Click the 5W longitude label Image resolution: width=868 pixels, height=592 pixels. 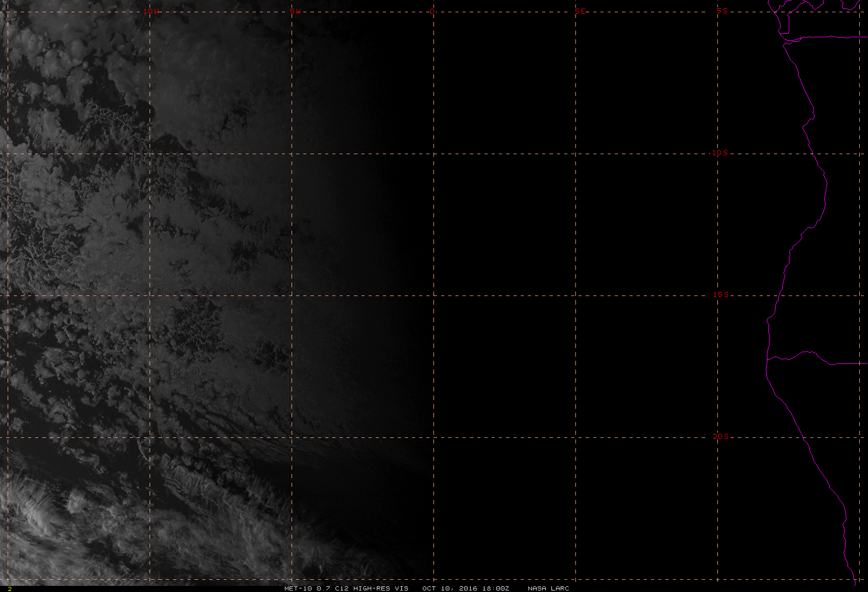click(295, 11)
